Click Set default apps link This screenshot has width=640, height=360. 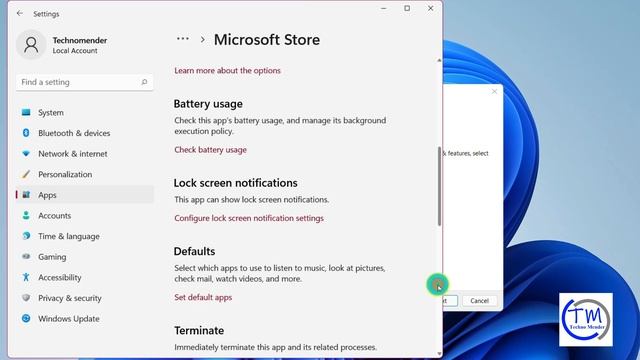pyautogui.click(x=203, y=297)
